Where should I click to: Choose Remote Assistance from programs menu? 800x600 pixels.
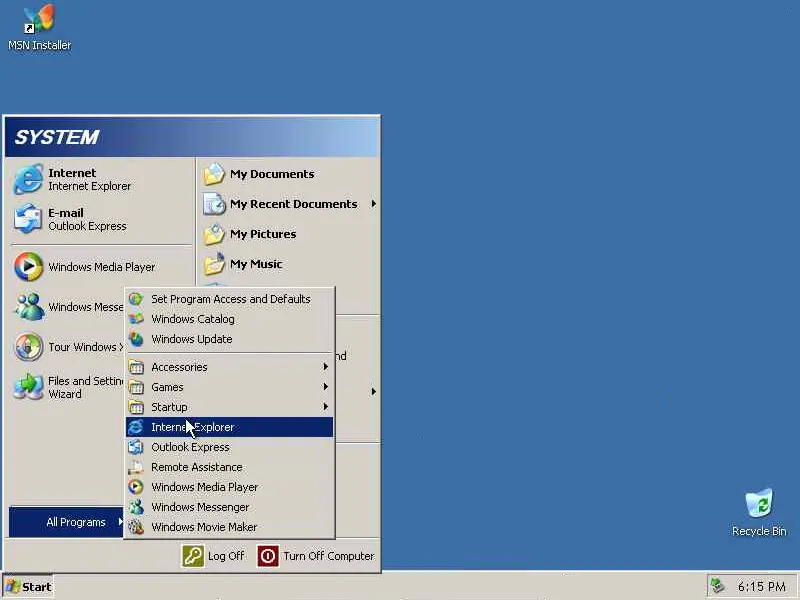point(230,467)
